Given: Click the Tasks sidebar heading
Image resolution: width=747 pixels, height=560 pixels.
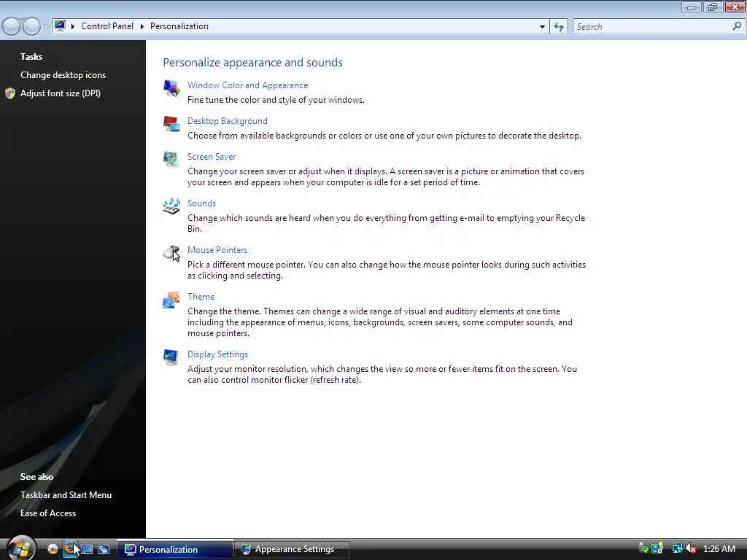Looking at the screenshot, I should click(x=31, y=57).
